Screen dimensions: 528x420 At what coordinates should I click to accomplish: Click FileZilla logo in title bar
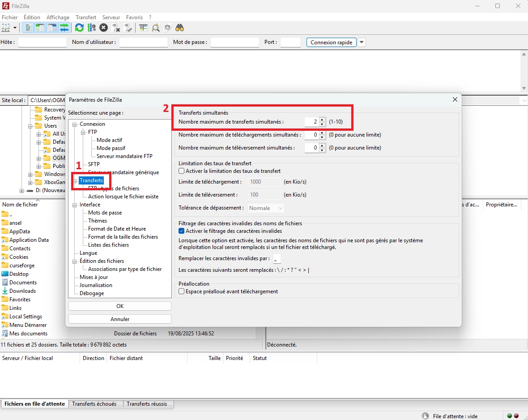click(6, 6)
